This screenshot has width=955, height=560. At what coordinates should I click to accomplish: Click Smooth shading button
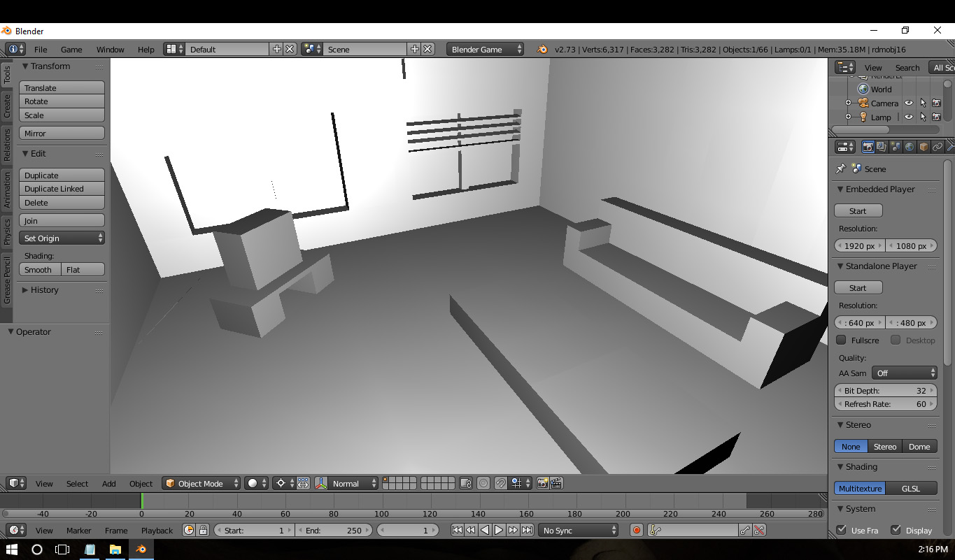(x=40, y=269)
